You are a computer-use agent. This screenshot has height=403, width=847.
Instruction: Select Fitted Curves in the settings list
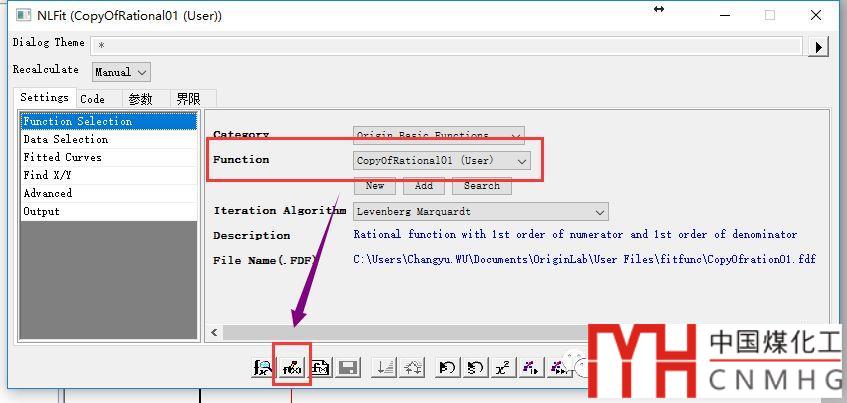coord(109,157)
